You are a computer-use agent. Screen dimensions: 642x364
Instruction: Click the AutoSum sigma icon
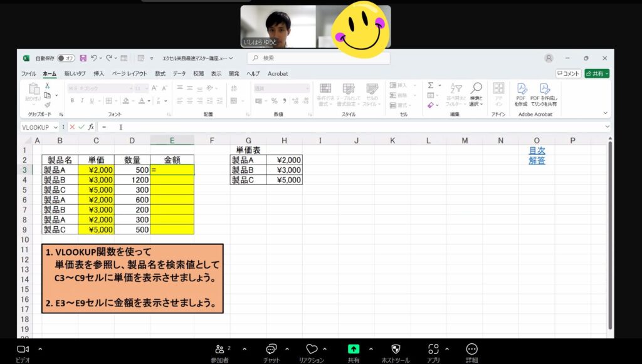[431, 86]
